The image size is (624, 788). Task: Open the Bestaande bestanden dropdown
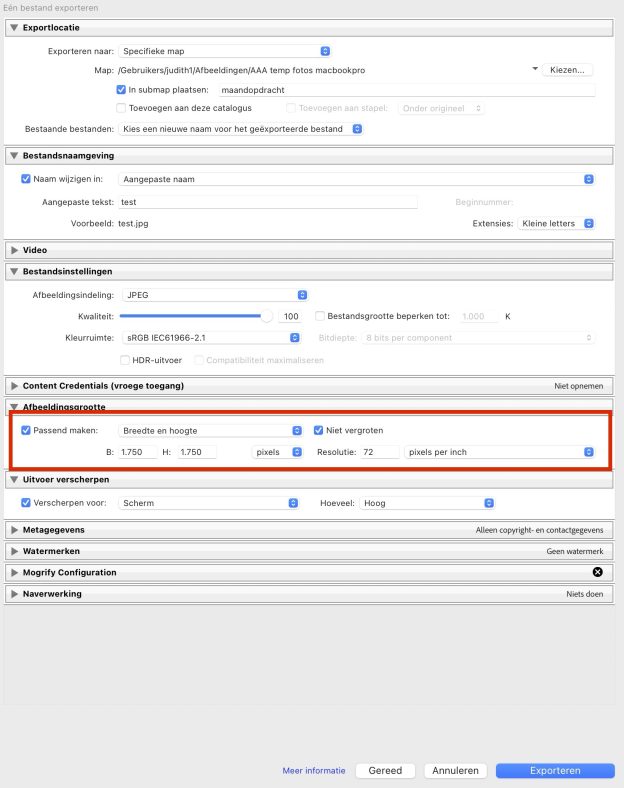[241, 129]
